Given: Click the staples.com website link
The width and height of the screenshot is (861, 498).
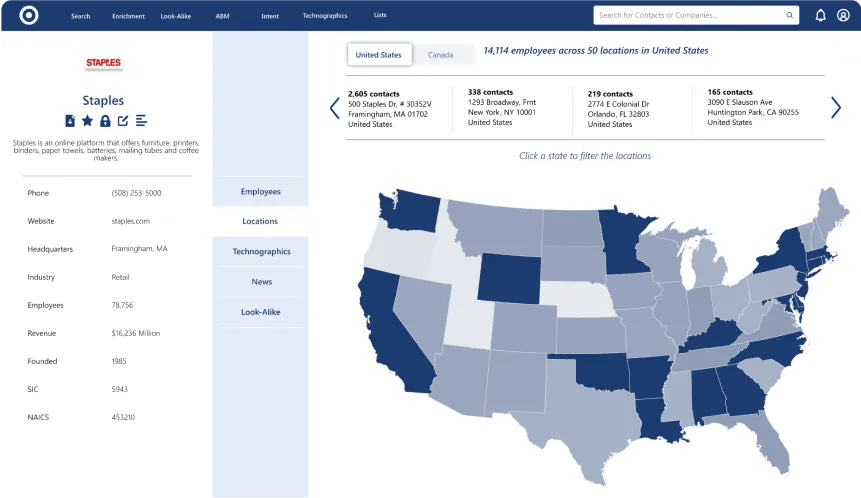Looking at the screenshot, I should coord(131,221).
